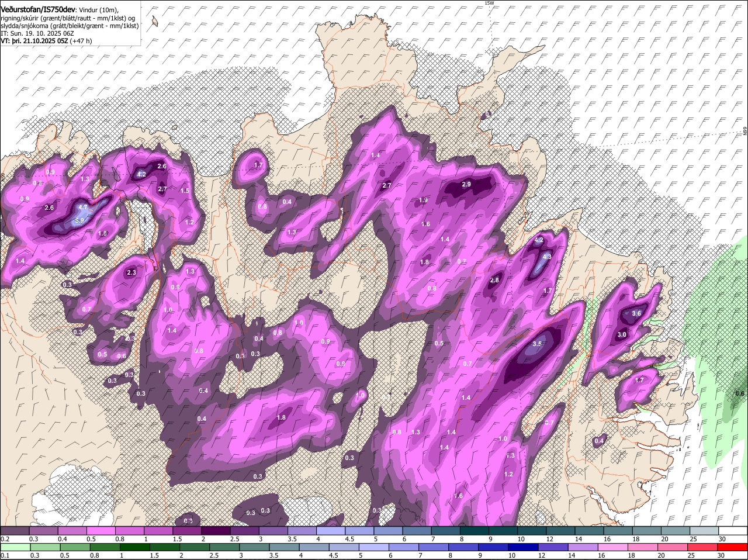Click the 3.0 precipitation value on the map

click(622, 334)
